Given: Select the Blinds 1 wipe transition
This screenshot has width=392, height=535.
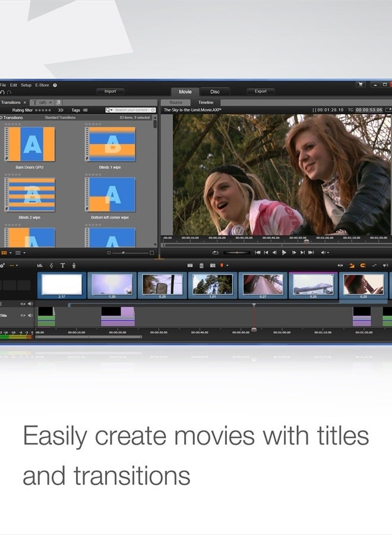Looking at the screenshot, I should [x=110, y=144].
